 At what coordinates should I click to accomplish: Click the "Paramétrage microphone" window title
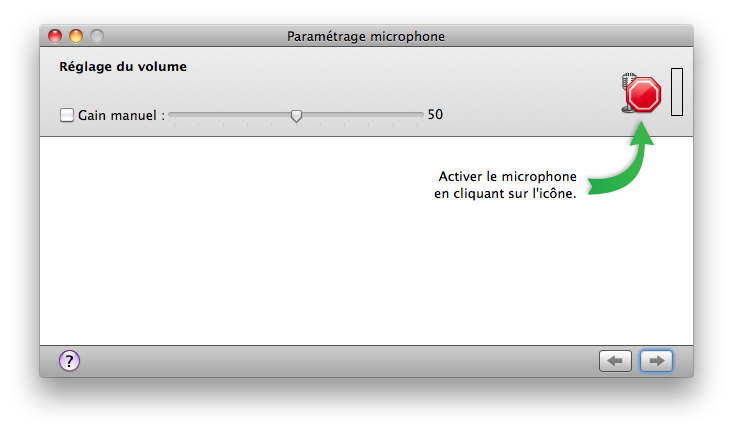366,36
